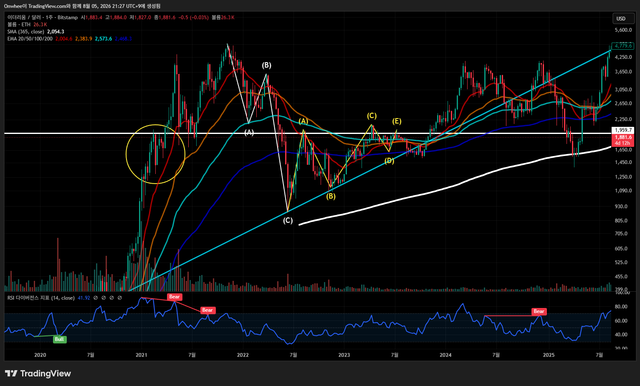Click the green Bull divergence label
Image resolution: width=640 pixels, height=386 pixels.
point(60,339)
